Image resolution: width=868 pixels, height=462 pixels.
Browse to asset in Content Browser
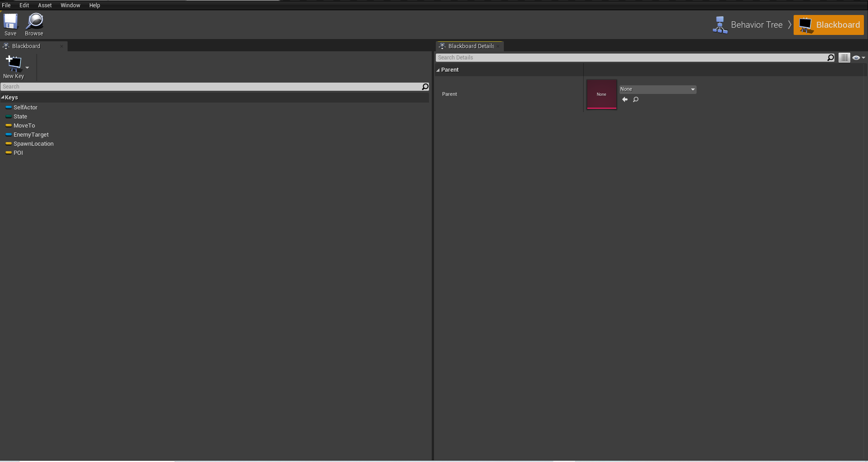pos(34,25)
